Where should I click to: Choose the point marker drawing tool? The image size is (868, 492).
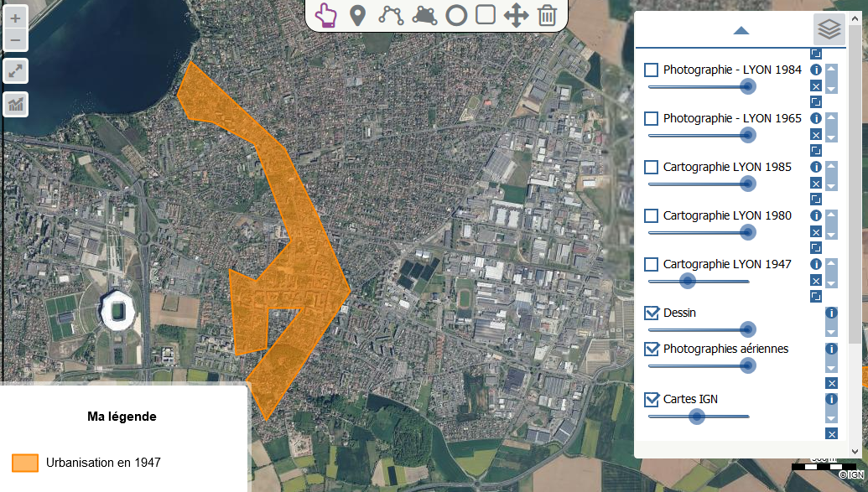tap(357, 15)
